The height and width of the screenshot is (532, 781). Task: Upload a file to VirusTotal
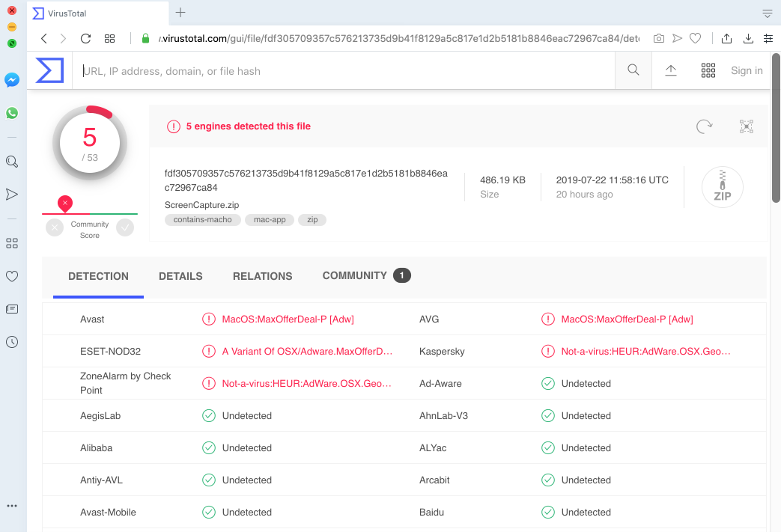671,70
